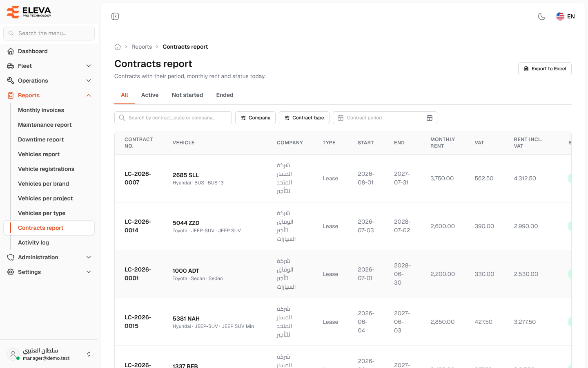Open the EN language selector
The width and height of the screenshot is (588, 368).
pyautogui.click(x=566, y=16)
